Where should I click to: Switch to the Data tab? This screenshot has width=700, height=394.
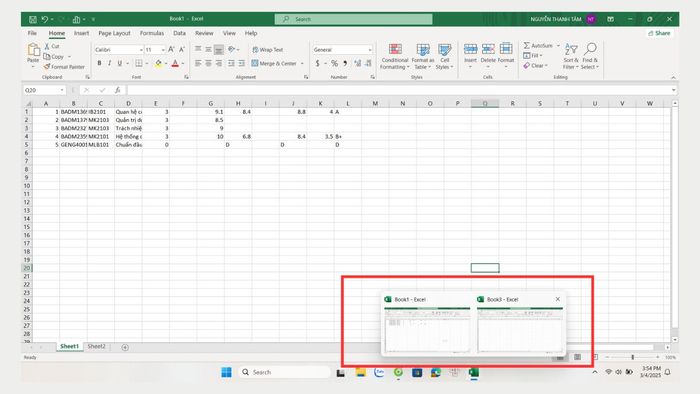tap(179, 33)
